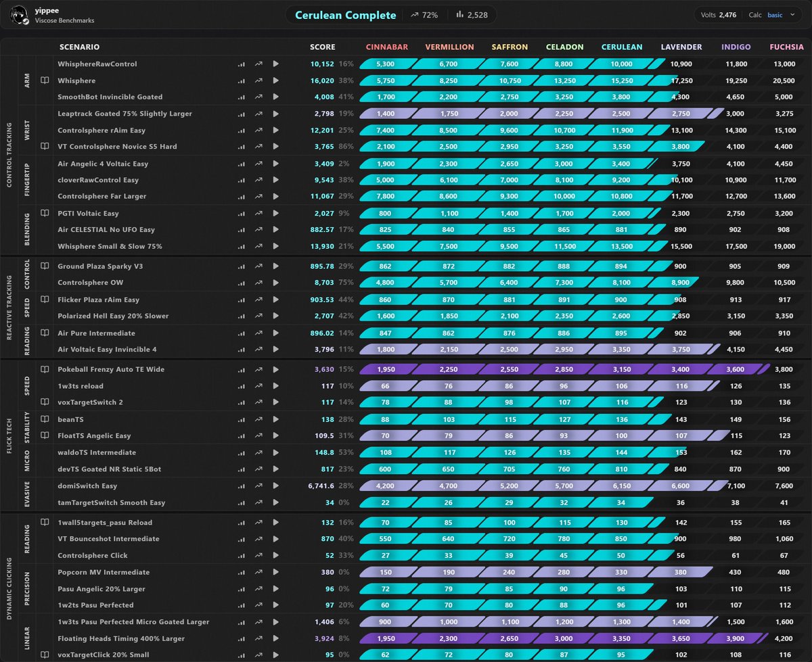The width and height of the screenshot is (812, 662).
Task: Play the SmoothBot Invincible Goated scenario
Action: coord(275,97)
